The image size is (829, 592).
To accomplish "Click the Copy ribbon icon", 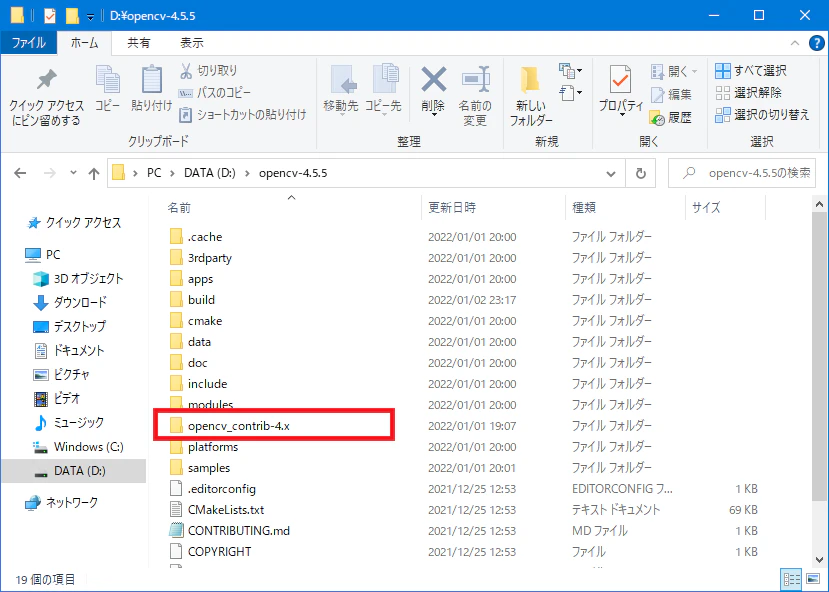I will (107, 88).
